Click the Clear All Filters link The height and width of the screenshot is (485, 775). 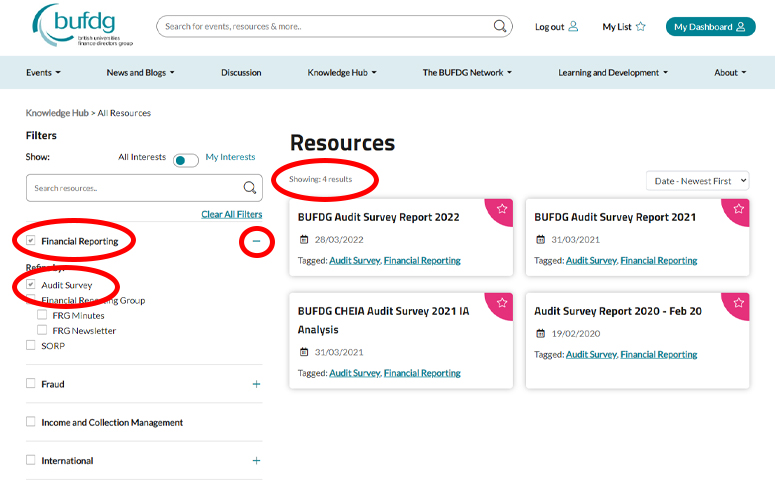231,214
